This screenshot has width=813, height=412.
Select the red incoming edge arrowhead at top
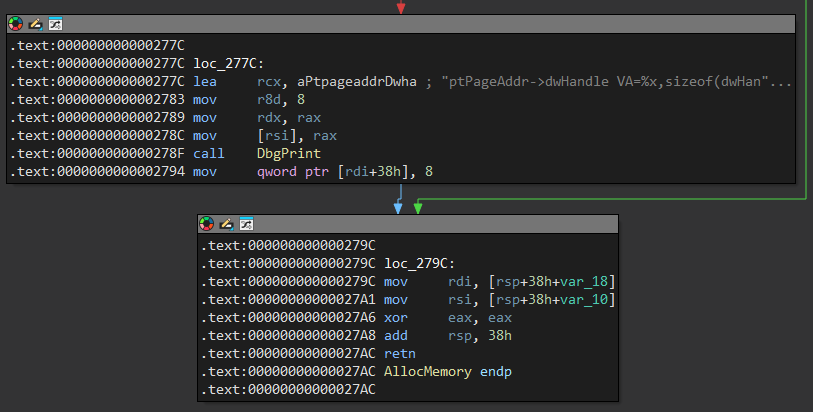[401, 8]
